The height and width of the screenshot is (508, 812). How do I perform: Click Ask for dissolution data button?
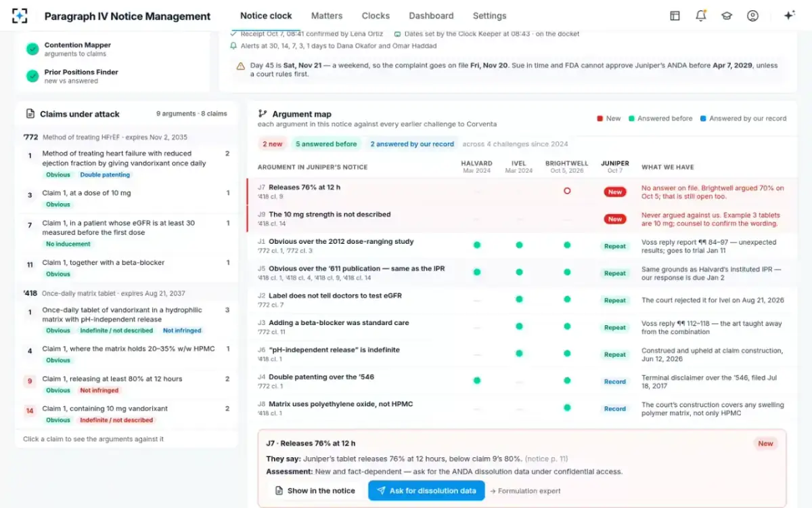pyautogui.click(x=426, y=490)
